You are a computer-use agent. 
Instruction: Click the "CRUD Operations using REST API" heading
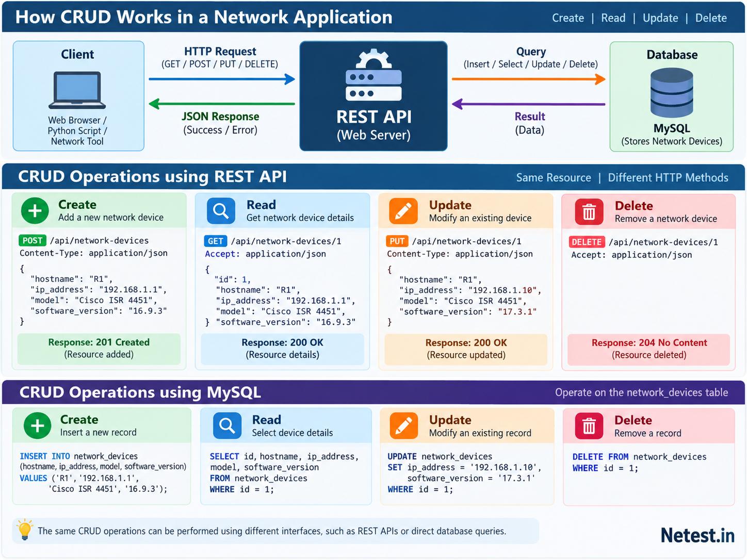pos(152,176)
